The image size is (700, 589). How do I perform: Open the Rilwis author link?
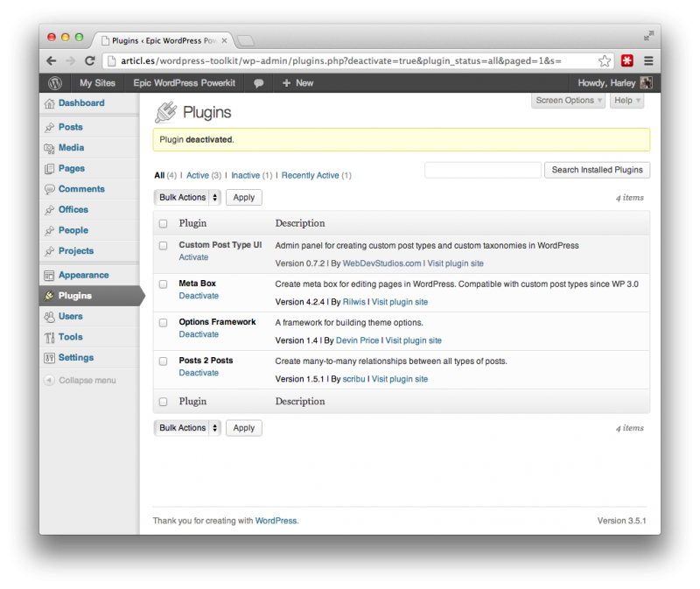point(353,302)
